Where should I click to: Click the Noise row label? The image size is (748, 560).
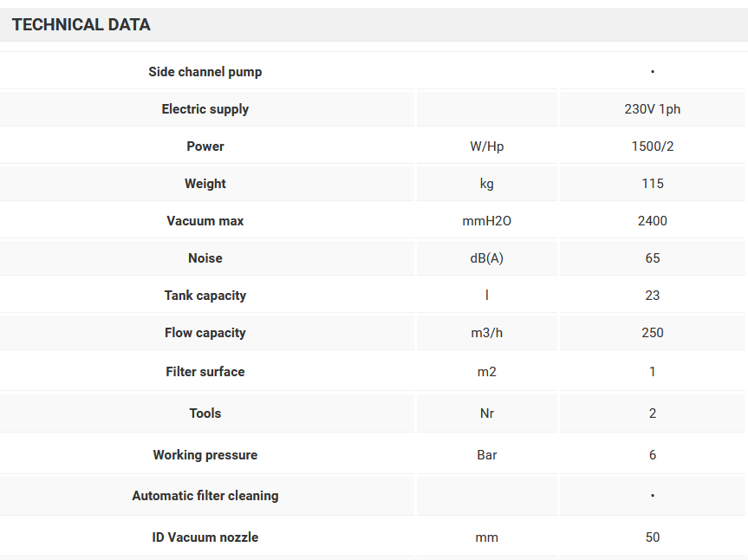pos(205,258)
